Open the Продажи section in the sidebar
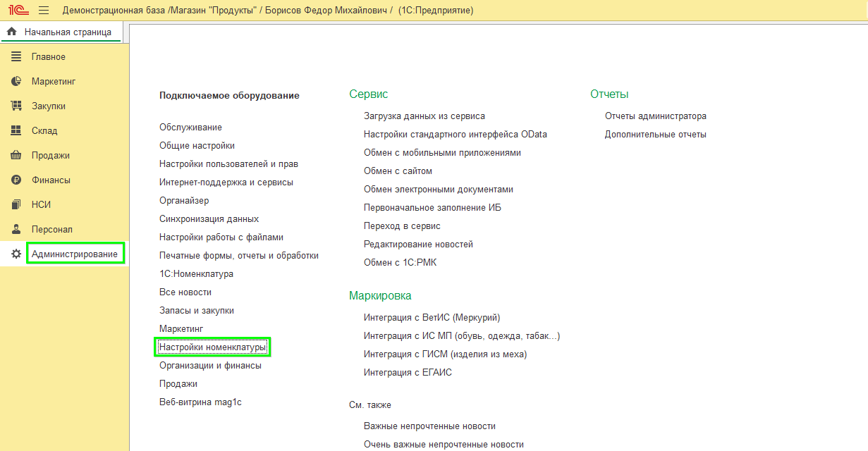This screenshot has height=451, width=868. [51, 155]
